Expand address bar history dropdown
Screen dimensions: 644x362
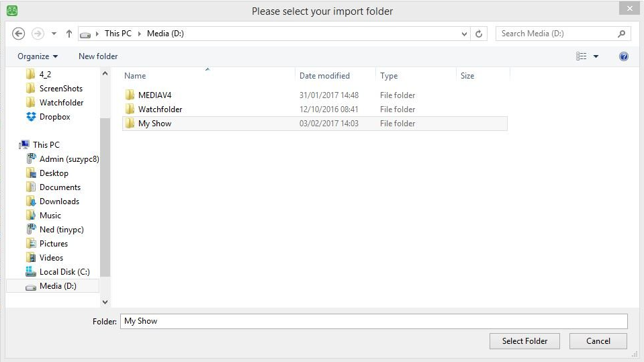[x=465, y=34]
